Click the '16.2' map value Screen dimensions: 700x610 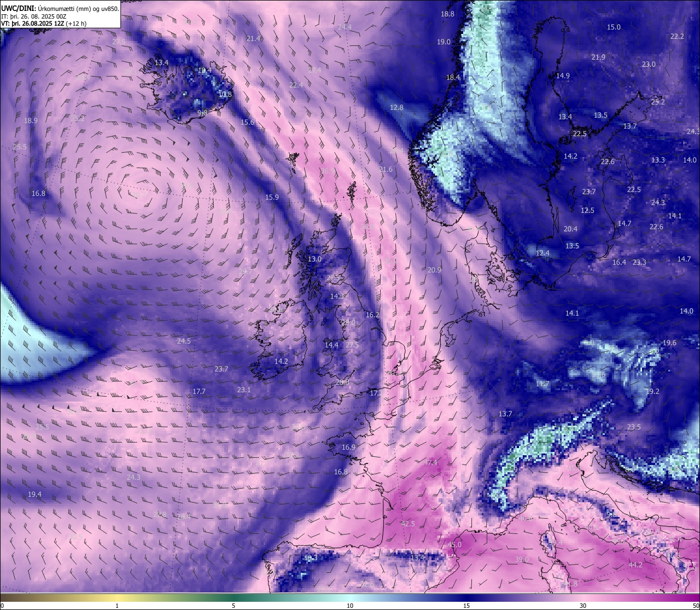coord(372,315)
